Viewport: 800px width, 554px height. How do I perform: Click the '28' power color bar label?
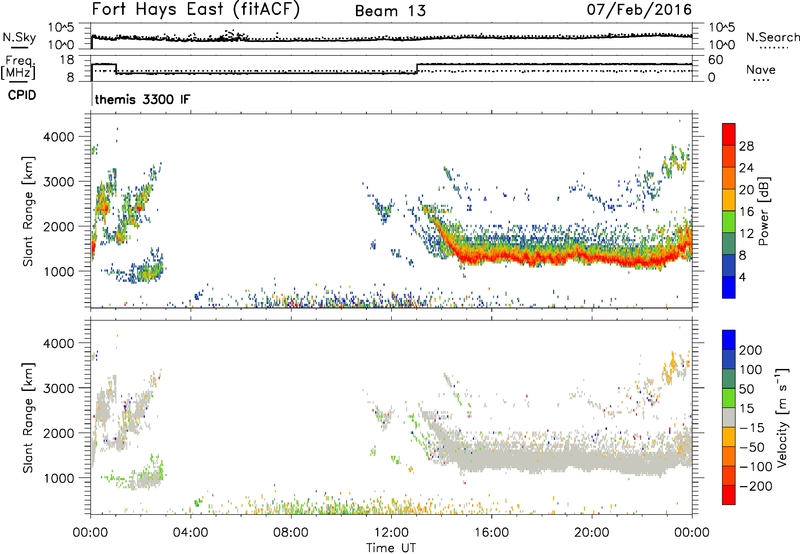tap(746, 146)
